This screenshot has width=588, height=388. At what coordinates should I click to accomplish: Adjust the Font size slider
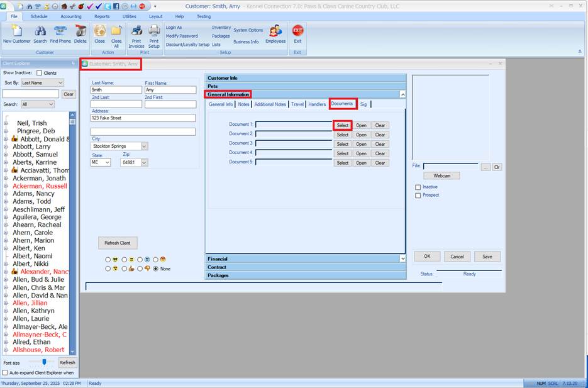[x=44, y=362]
